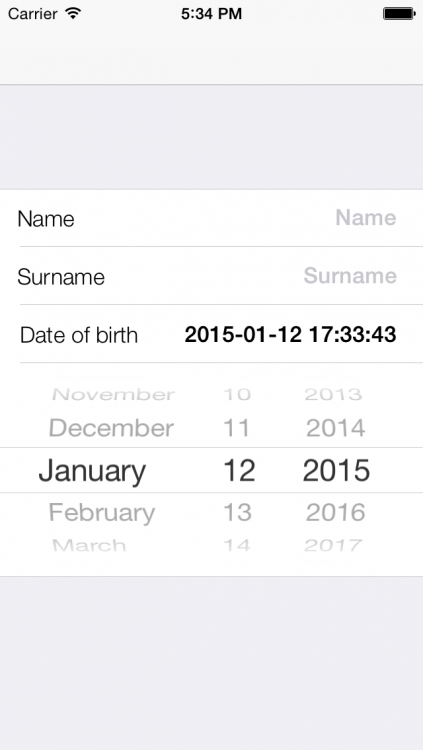The width and height of the screenshot is (423, 750).
Task: Tap the Name text field placeholder
Action: click(366, 218)
